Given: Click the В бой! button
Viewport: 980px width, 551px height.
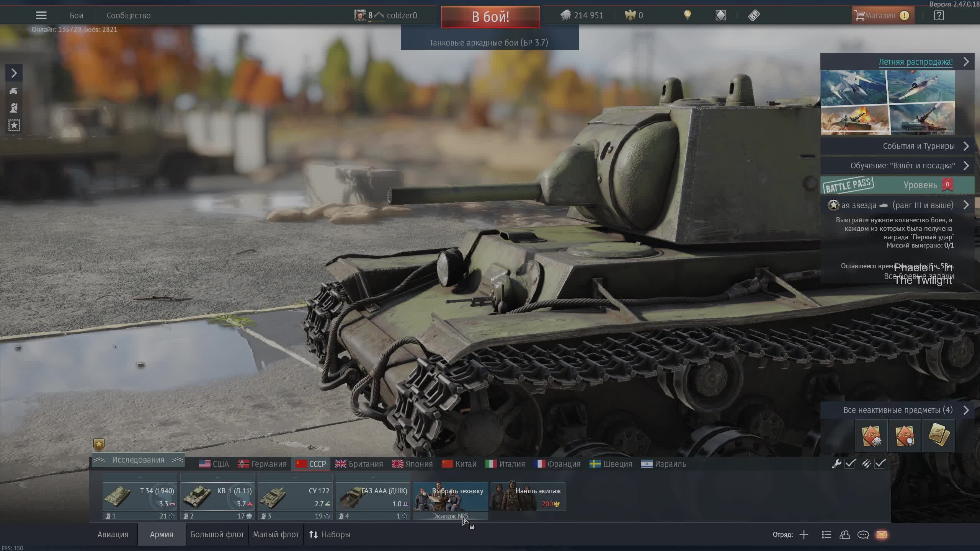Looking at the screenshot, I should pos(490,17).
